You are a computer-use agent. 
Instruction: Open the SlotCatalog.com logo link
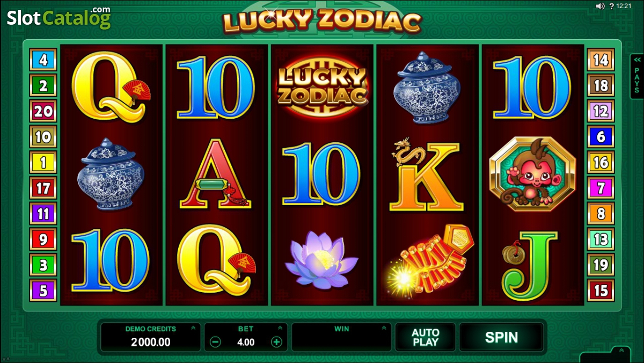tap(58, 17)
